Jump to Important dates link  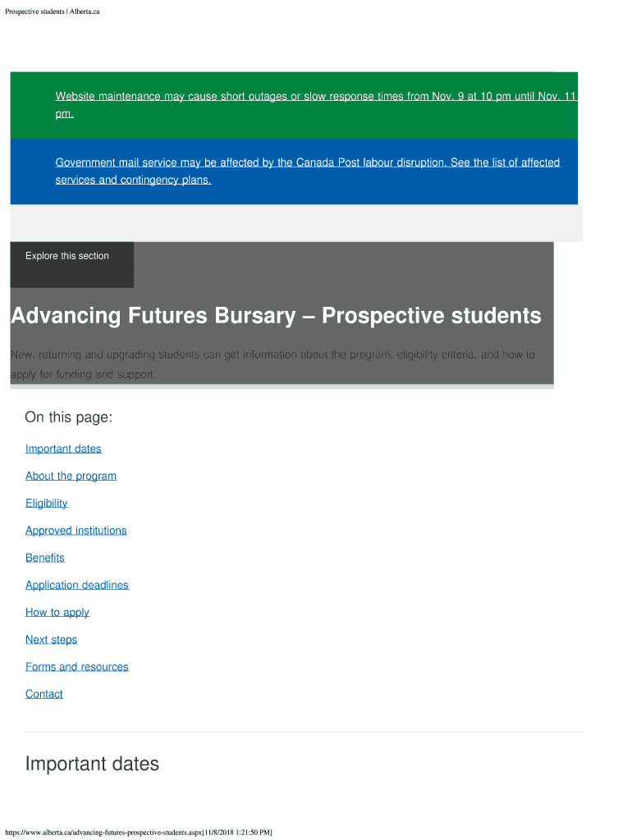(x=63, y=449)
